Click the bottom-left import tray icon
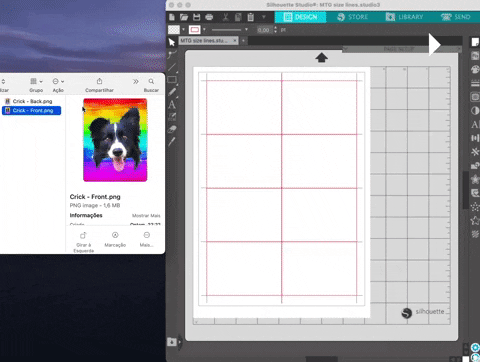 pos(171,342)
